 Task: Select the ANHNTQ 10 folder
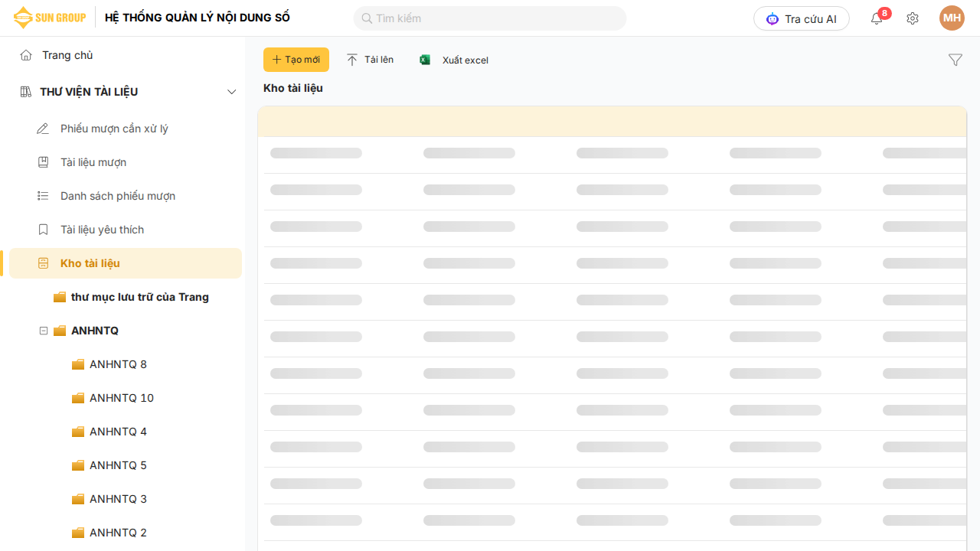tap(121, 398)
